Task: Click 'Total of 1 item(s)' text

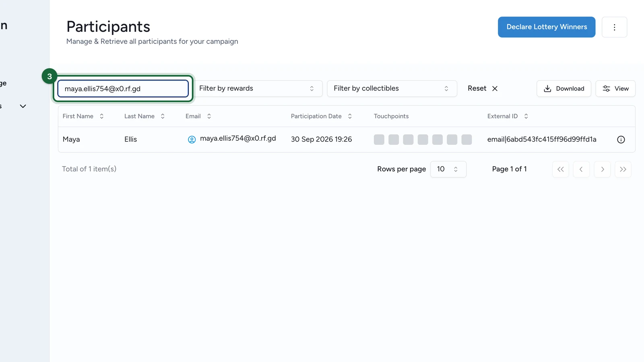Action: click(89, 169)
